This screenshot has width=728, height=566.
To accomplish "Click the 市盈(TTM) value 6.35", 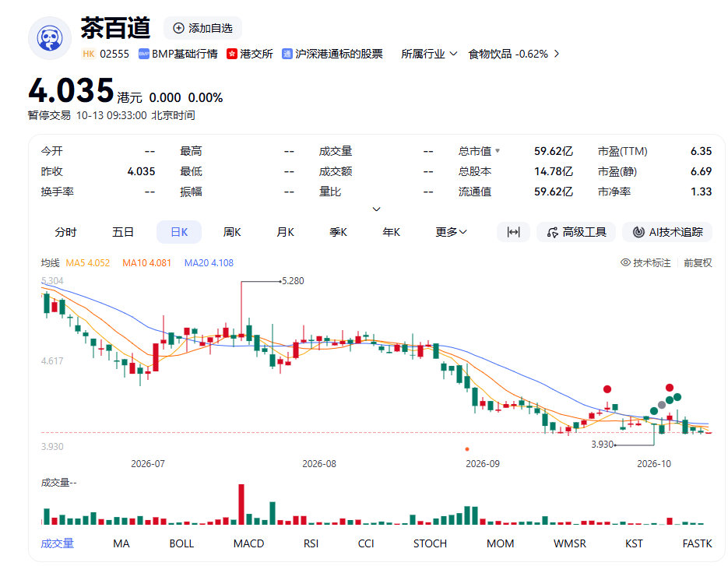I will point(701,151).
